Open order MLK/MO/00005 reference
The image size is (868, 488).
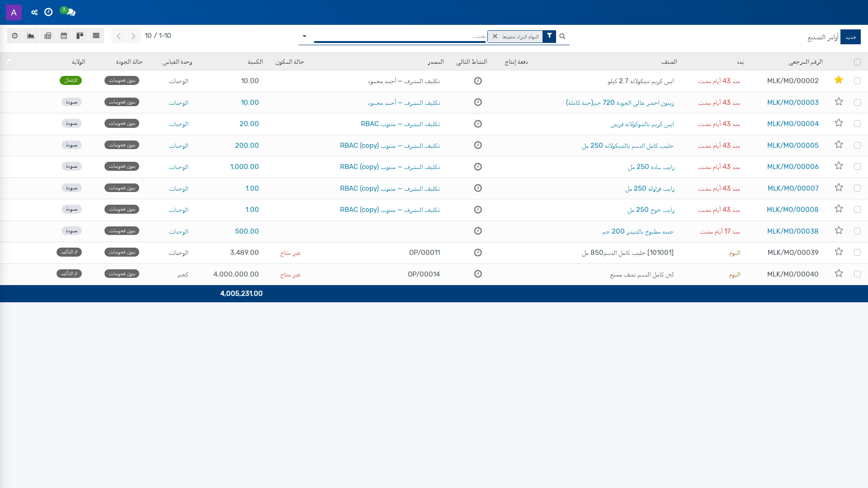tap(793, 145)
